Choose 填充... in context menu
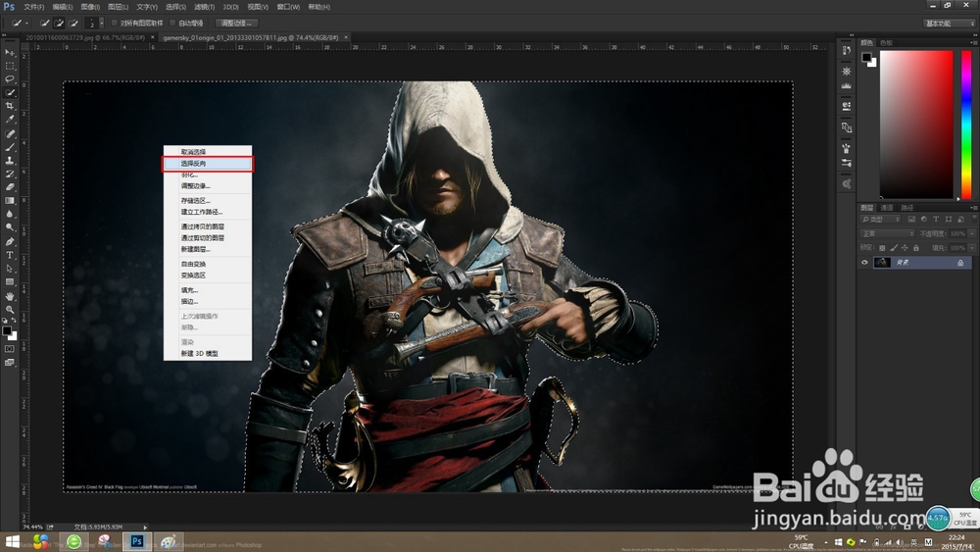 208,290
